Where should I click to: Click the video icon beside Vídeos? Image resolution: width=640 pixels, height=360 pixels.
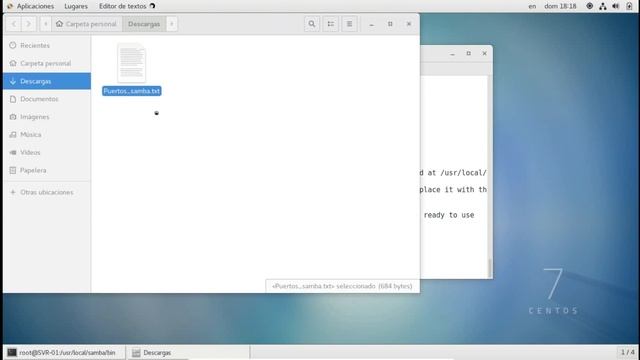pyautogui.click(x=13, y=152)
